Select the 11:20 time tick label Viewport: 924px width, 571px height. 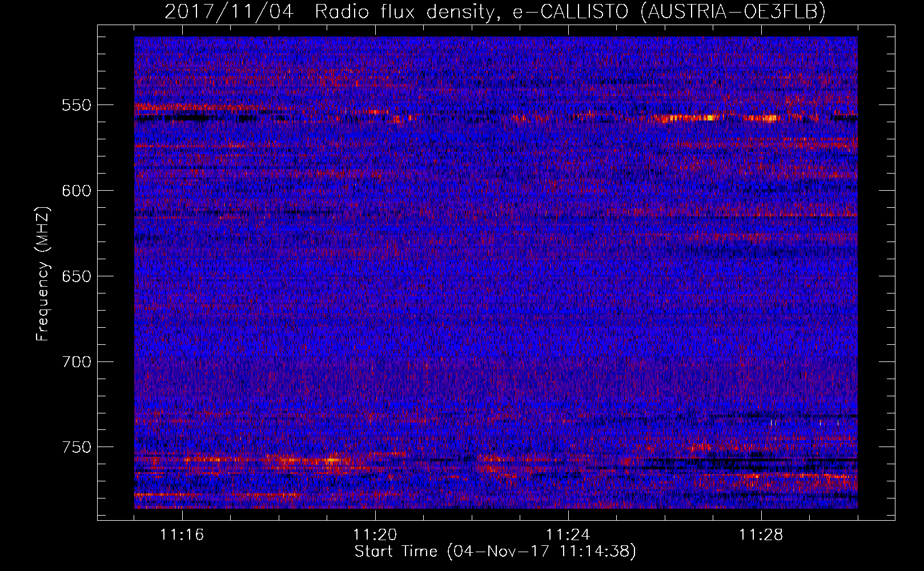375,535
